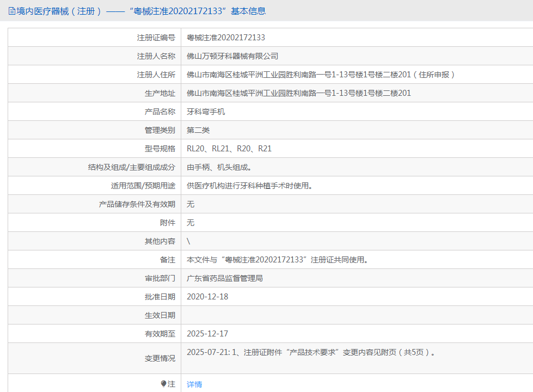
Task: Select product name 牙科弯手机
Action: click(x=206, y=112)
